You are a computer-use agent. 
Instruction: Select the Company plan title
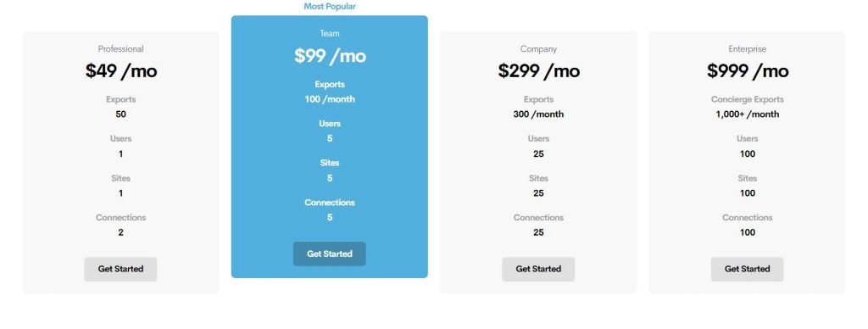[538, 48]
